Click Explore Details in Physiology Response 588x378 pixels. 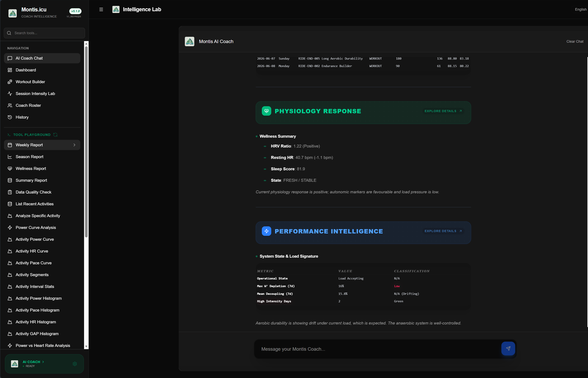[443, 111]
